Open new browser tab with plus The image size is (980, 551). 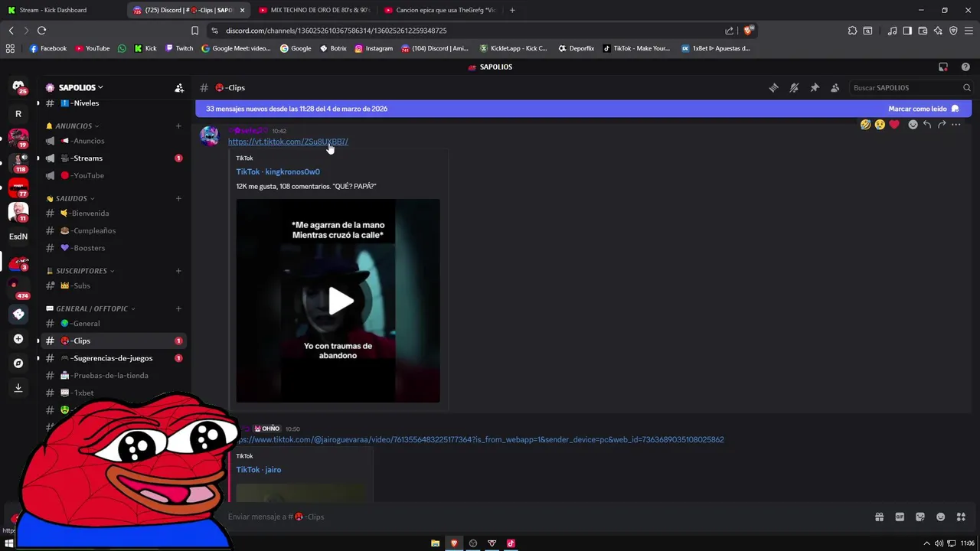pos(512,10)
